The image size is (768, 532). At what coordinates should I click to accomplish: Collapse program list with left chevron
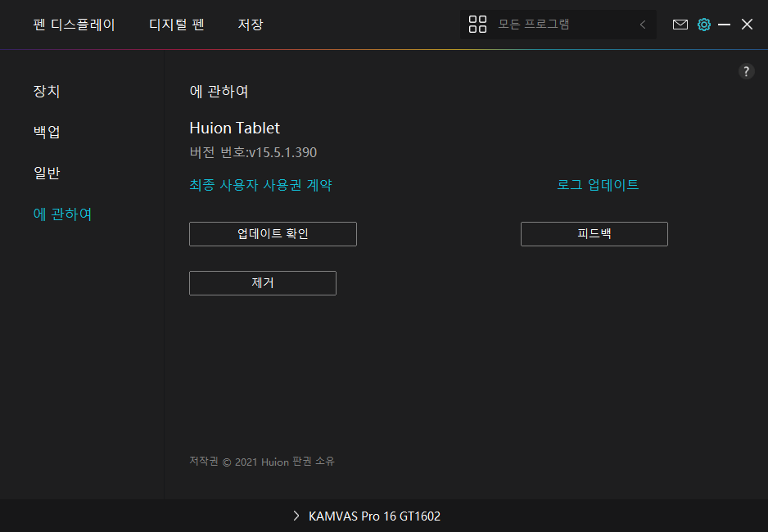(x=643, y=25)
